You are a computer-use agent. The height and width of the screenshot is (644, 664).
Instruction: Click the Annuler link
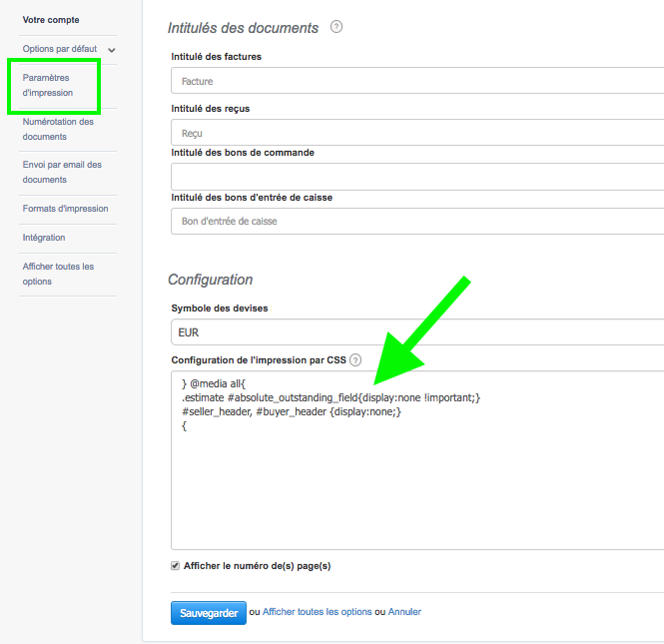click(x=404, y=612)
